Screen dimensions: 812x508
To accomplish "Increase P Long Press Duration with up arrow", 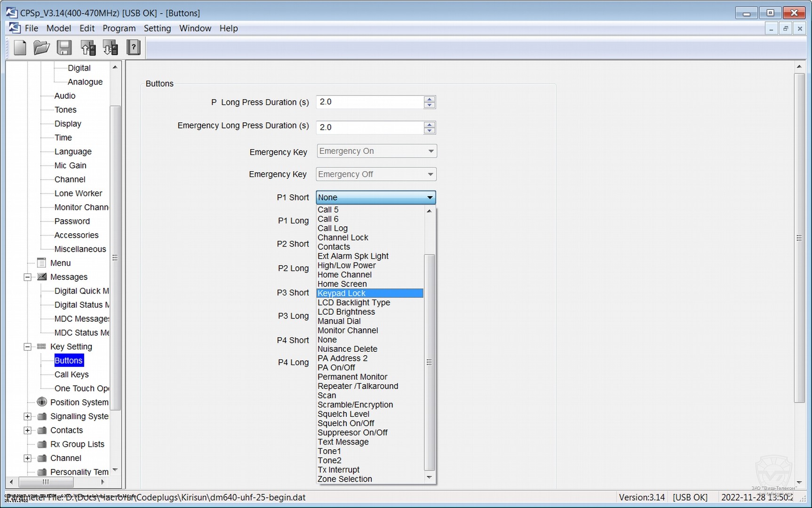I will 429,99.
